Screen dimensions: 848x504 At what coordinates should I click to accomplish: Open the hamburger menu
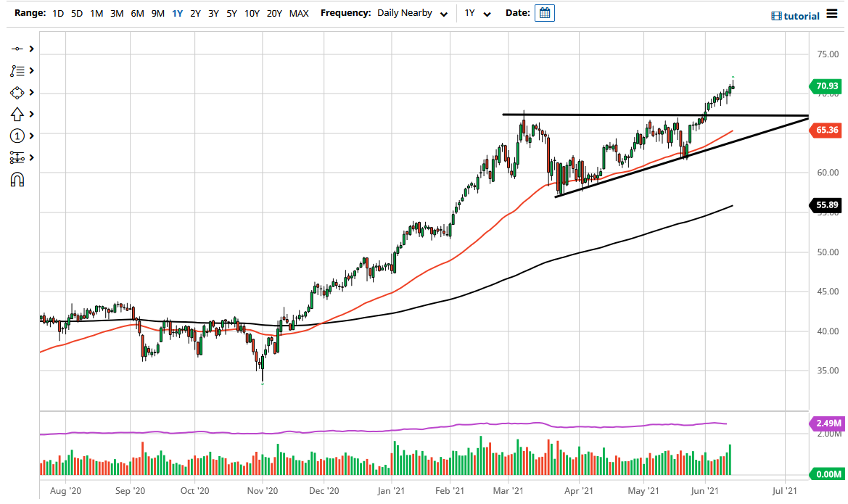click(x=832, y=14)
